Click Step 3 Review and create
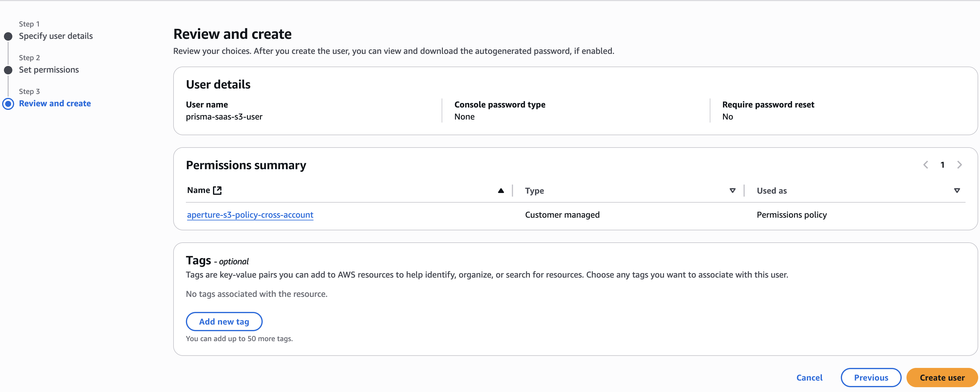 point(55,104)
